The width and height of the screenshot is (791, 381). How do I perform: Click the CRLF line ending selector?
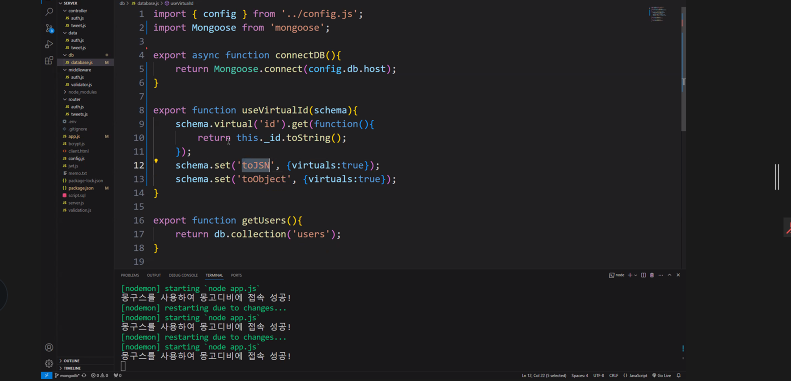613,375
